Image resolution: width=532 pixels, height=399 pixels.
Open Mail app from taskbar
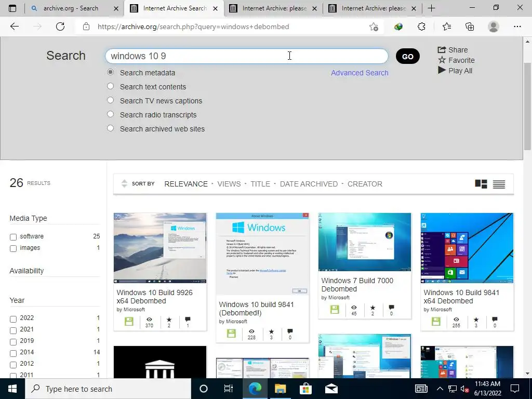click(331, 389)
